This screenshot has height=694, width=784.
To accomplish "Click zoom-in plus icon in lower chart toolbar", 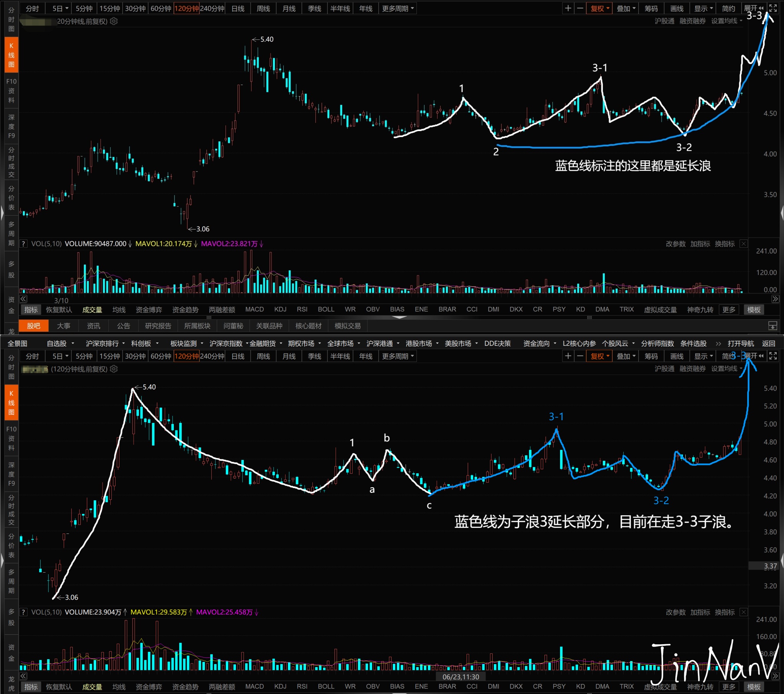I will point(568,356).
